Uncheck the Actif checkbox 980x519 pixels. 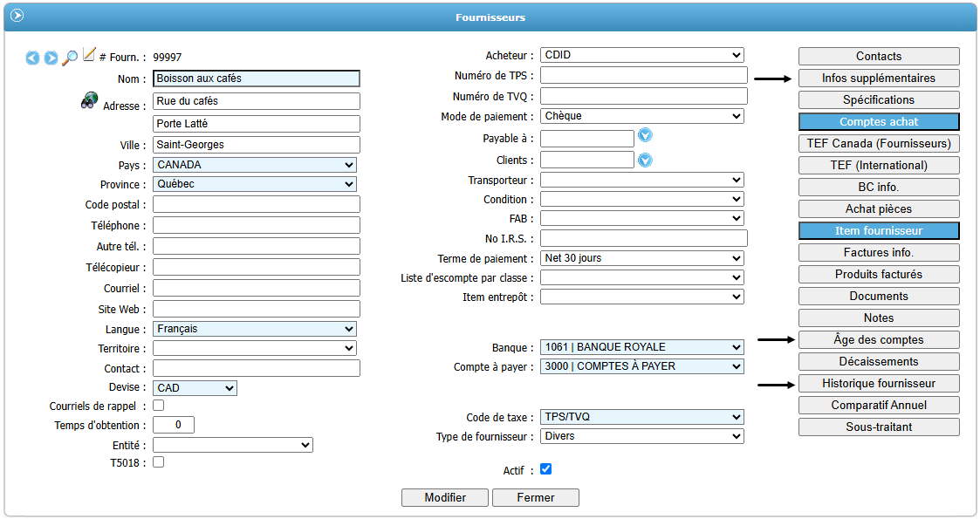pyautogui.click(x=545, y=469)
